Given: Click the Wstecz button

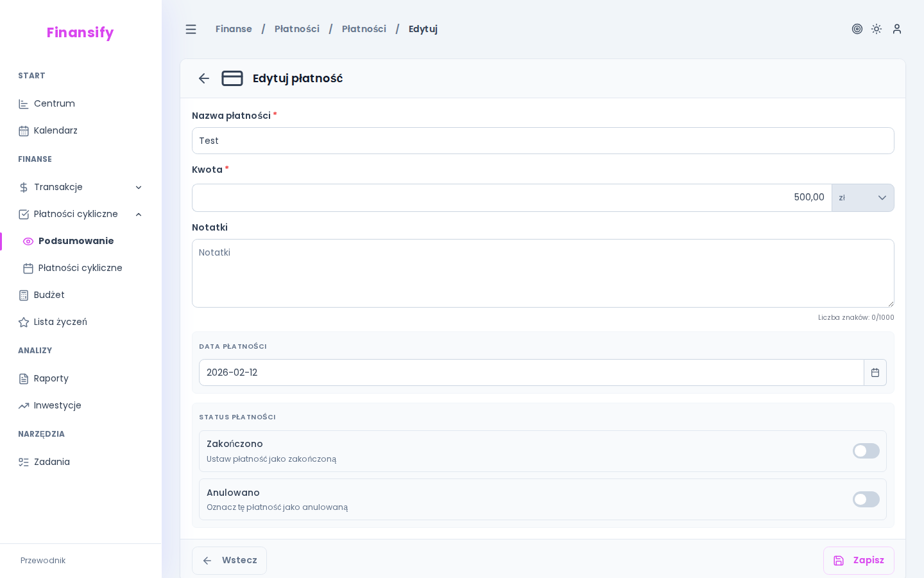Looking at the screenshot, I should (x=229, y=561).
